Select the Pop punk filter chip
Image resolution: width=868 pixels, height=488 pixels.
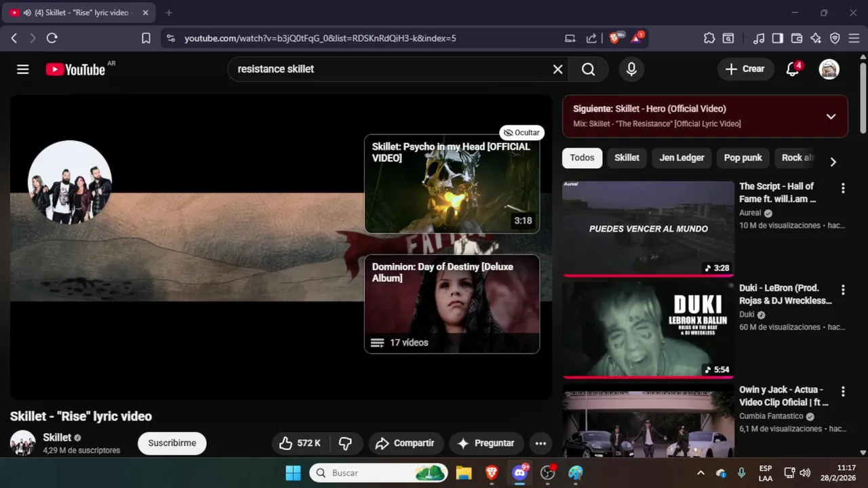(x=743, y=158)
